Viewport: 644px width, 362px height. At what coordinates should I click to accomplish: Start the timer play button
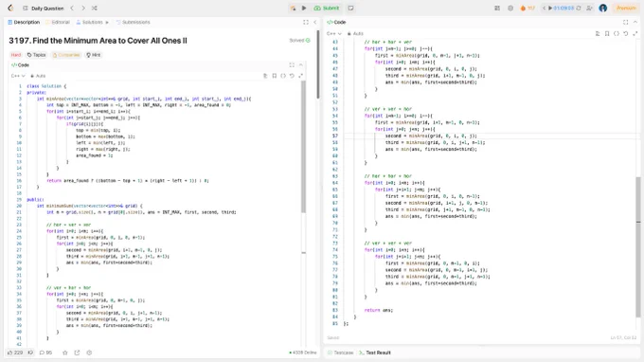click(550, 9)
